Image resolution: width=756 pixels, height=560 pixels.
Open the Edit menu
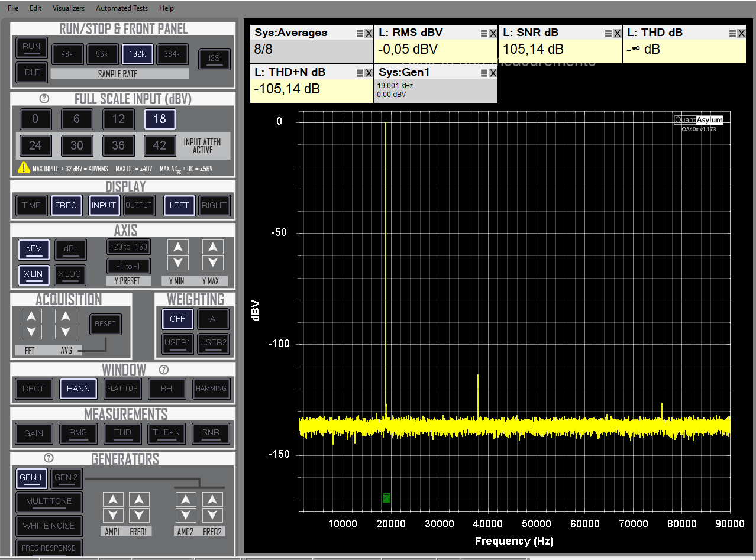click(35, 8)
